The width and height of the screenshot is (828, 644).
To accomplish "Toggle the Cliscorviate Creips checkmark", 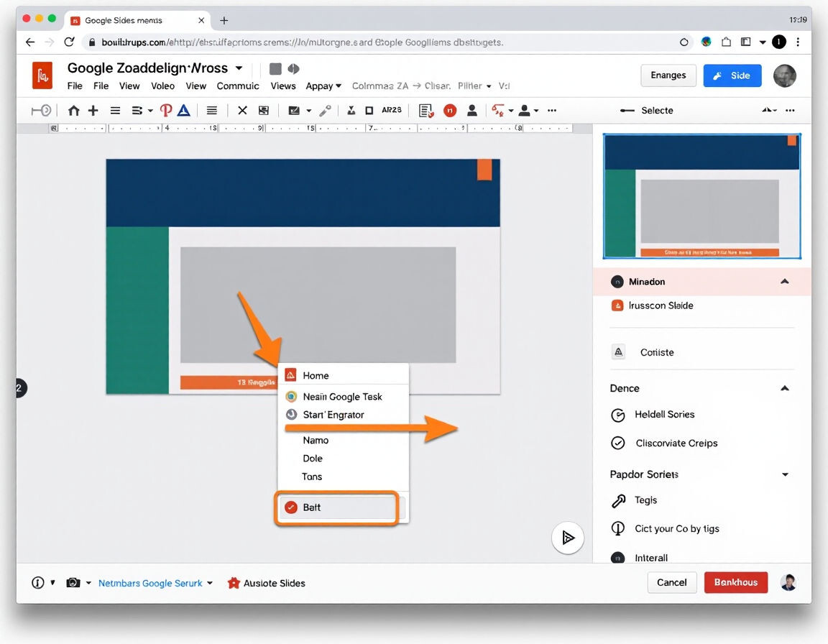I will [x=618, y=443].
